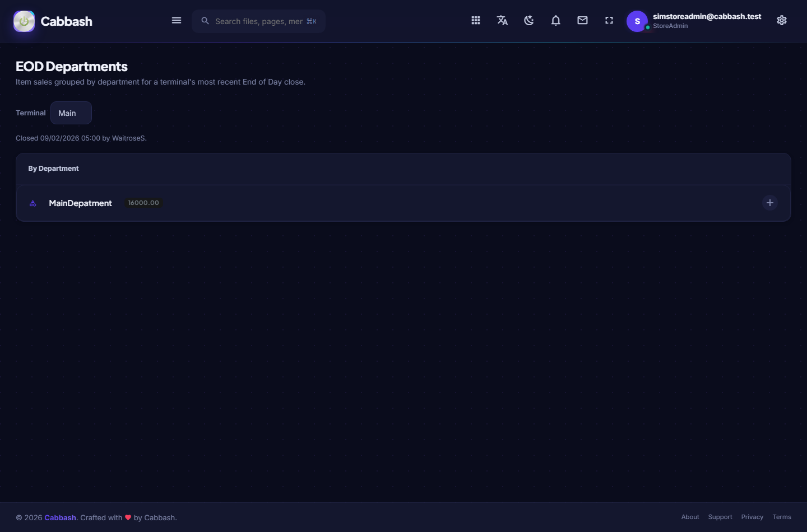Open the About footer link
The image size is (807, 532).
click(690, 517)
